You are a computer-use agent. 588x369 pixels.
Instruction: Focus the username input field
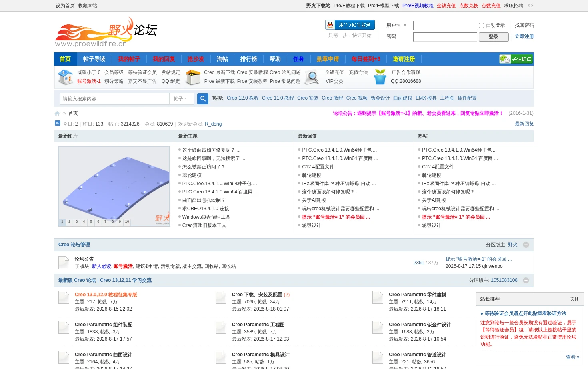click(445, 26)
